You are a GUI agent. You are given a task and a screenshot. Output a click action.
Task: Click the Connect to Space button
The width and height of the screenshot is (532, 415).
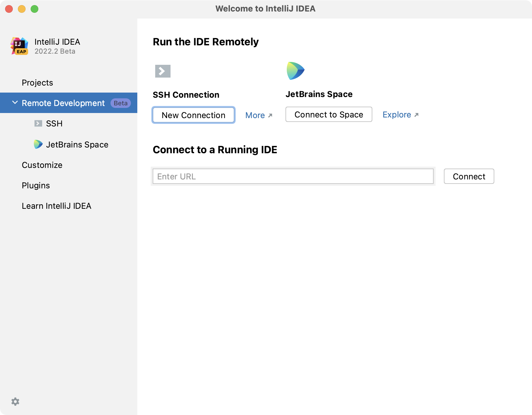329,114
